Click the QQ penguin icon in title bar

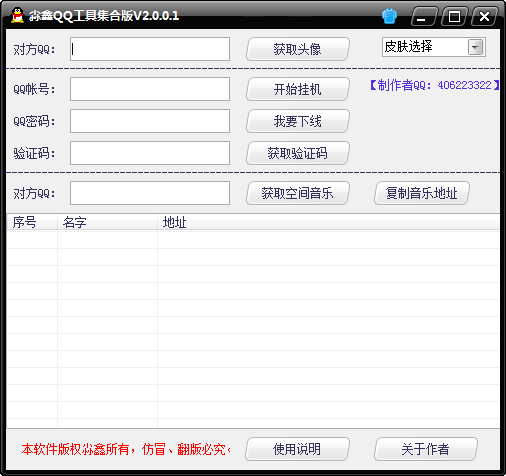[17, 15]
